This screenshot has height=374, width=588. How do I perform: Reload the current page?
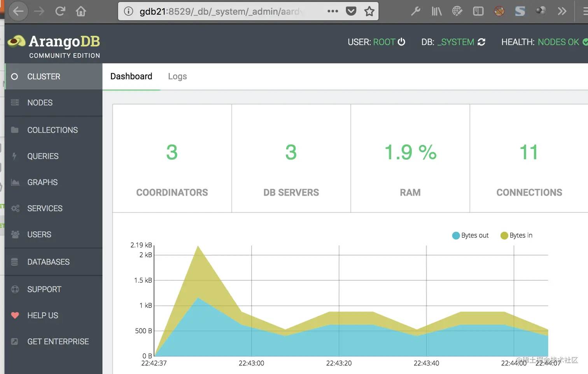point(60,11)
